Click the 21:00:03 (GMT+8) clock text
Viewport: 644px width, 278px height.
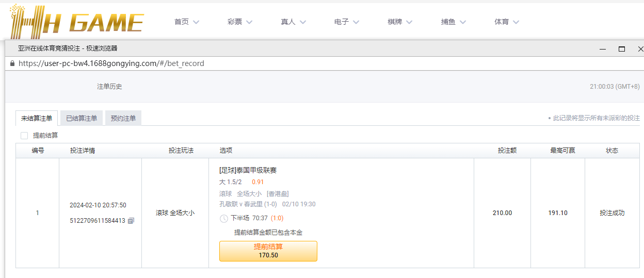coord(615,87)
